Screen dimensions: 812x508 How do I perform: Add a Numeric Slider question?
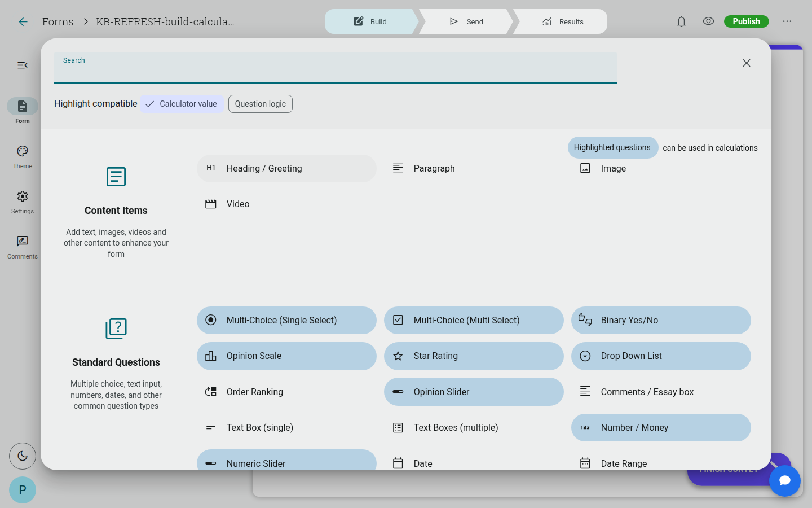coord(286,461)
